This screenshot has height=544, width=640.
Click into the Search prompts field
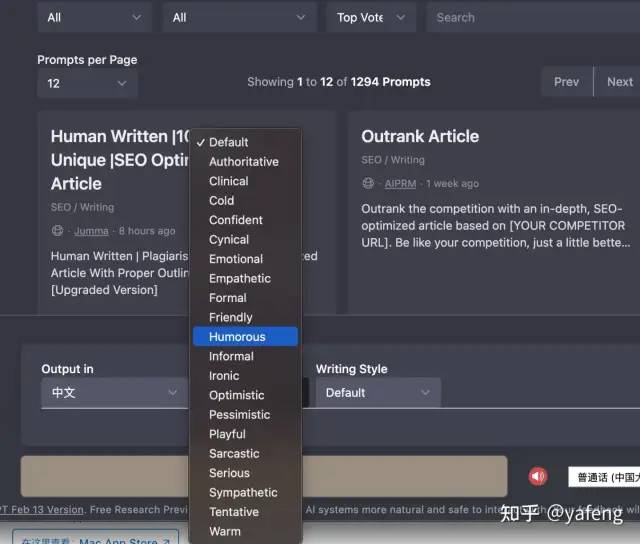click(x=530, y=17)
